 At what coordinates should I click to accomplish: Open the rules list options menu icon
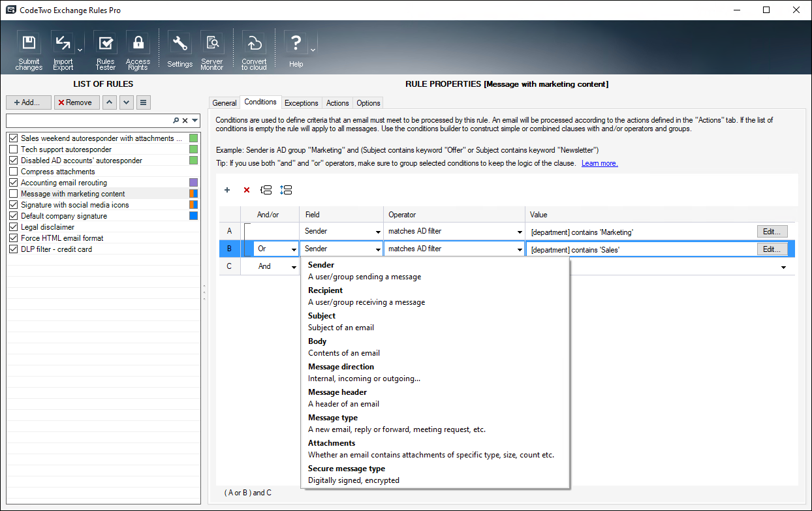tap(144, 102)
